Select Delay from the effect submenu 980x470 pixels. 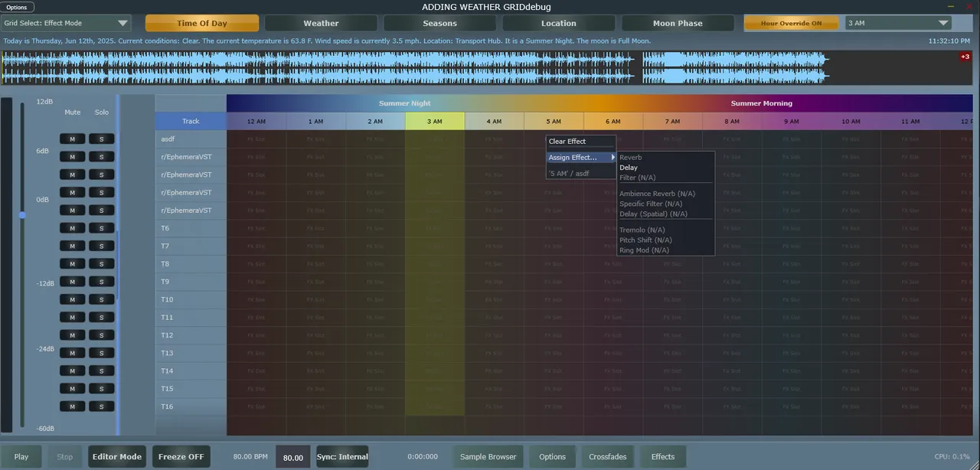pyautogui.click(x=629, y=167)
